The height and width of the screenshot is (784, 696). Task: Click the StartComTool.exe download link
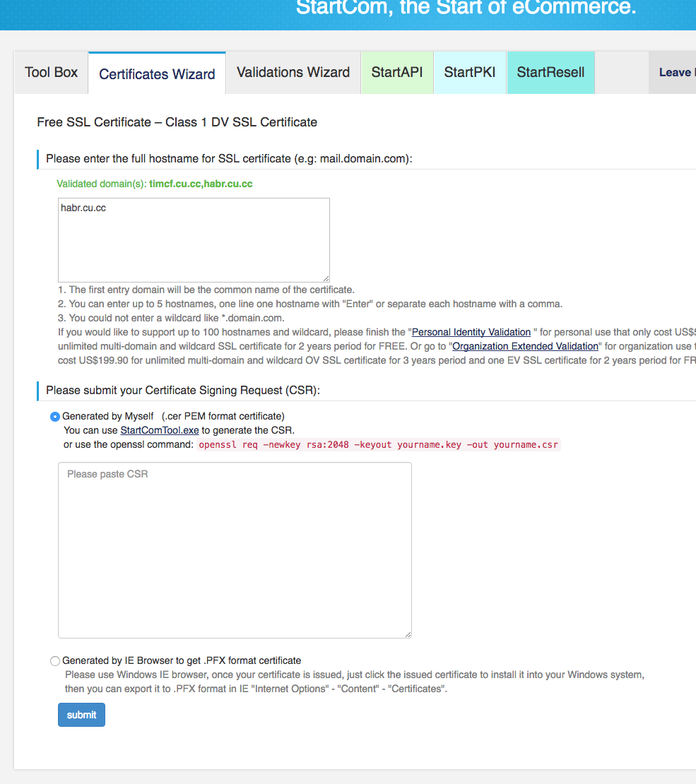tap(160, 430)
